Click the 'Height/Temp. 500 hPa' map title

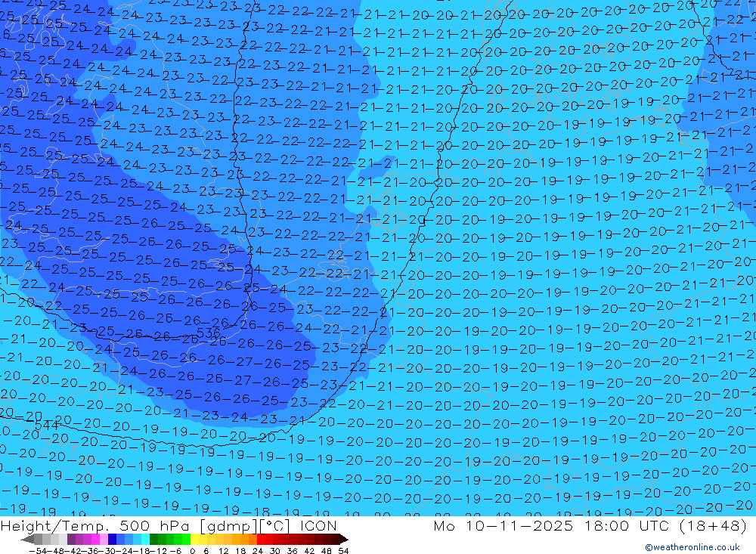pyautogui.click(x=95, y=526)
